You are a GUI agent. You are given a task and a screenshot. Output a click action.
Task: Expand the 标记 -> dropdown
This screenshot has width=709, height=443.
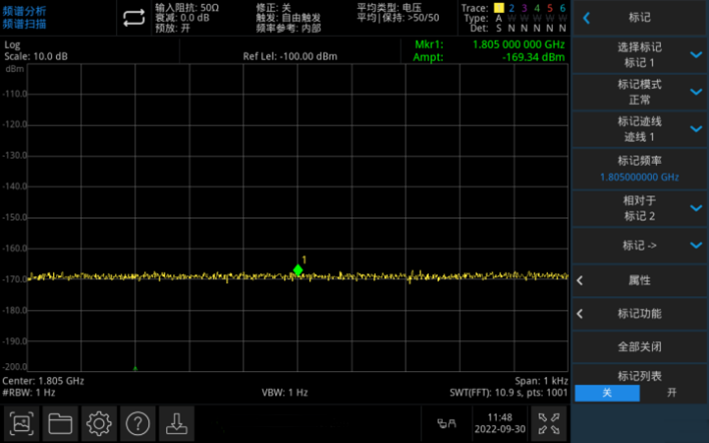(639, 245)
